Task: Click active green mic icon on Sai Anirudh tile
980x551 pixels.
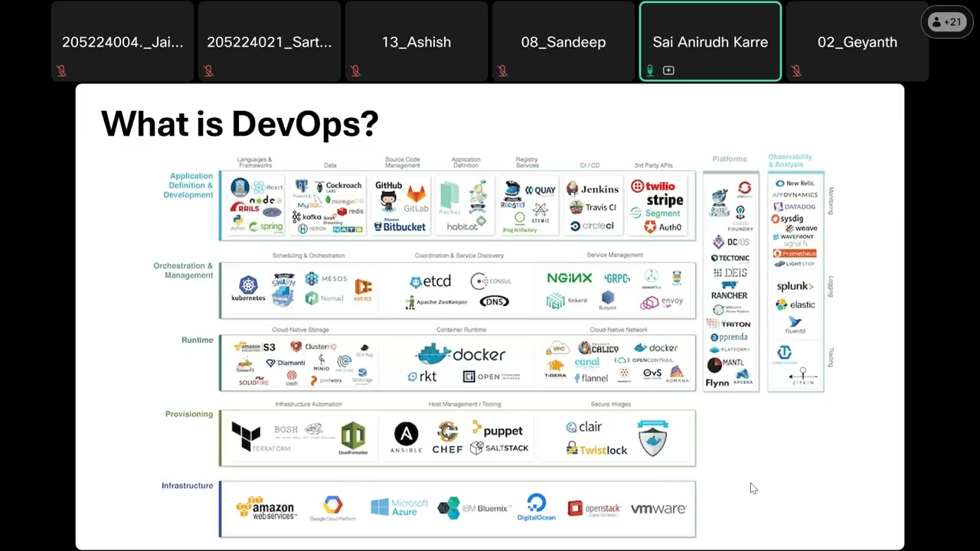Action: click(x=650, y=70)
